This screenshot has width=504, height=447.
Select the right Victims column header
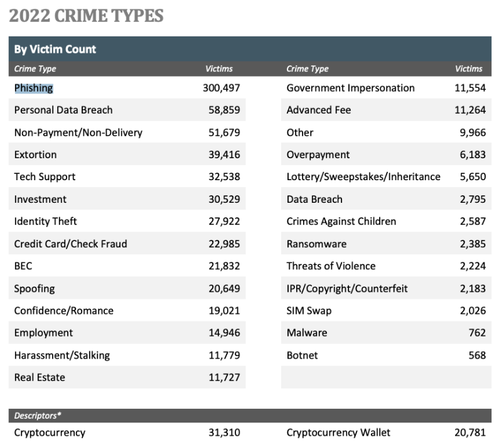point(469,69)
